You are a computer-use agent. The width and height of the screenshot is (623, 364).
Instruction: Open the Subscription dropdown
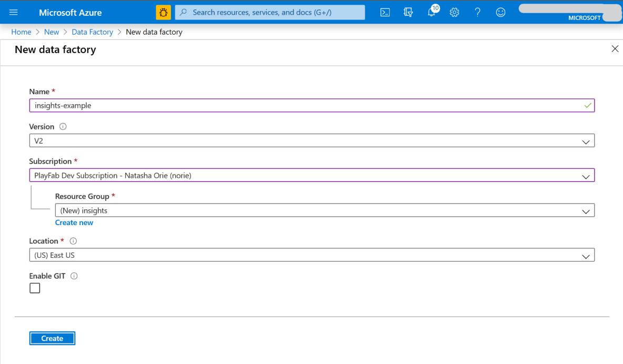point(312,175)
